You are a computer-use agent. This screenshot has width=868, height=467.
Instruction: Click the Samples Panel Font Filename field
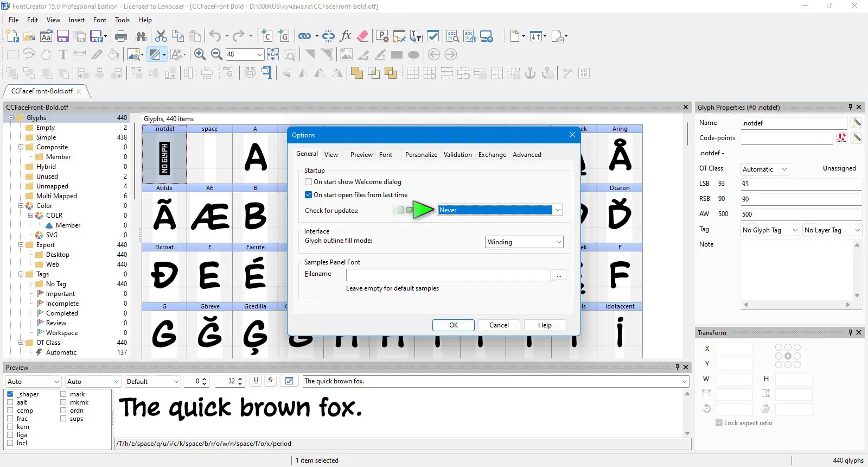[449, 275]
